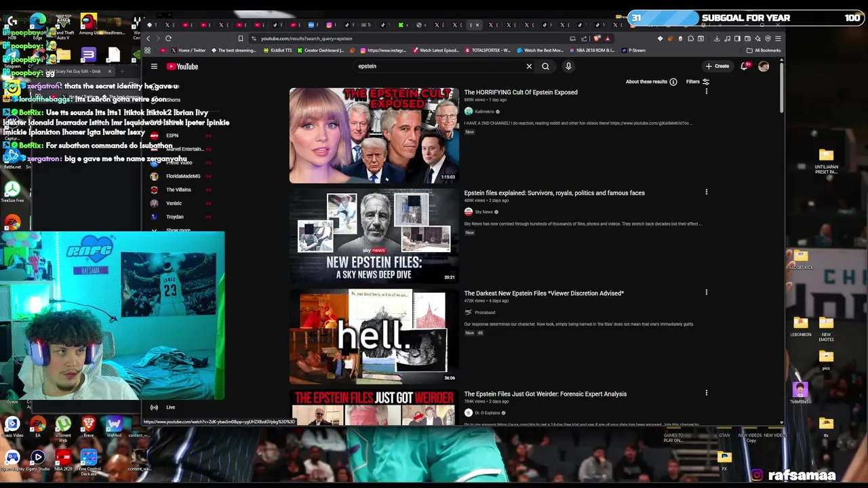Screen dimensions: 868x488
Task: Clear the epstein search query with X
Action: tap(529, 66)
